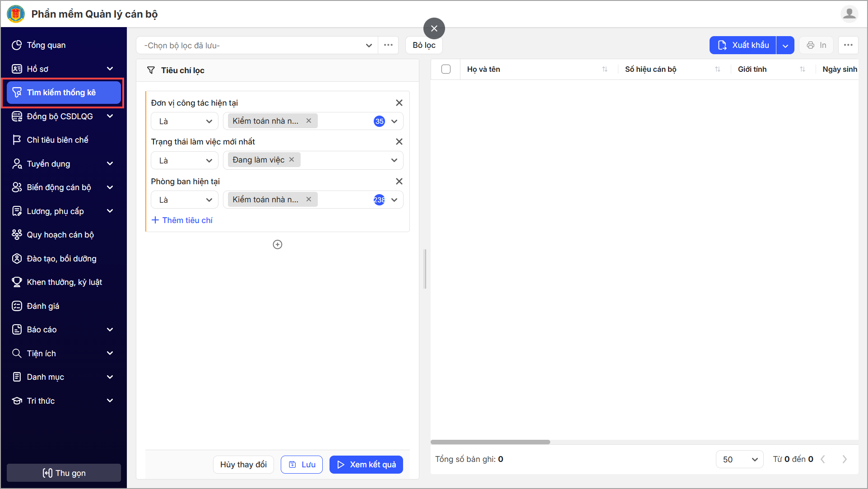The width and height of the screenshot is (868, 489).
Task: Click the Xem kết quả button
Action: [x=366, y=465]
